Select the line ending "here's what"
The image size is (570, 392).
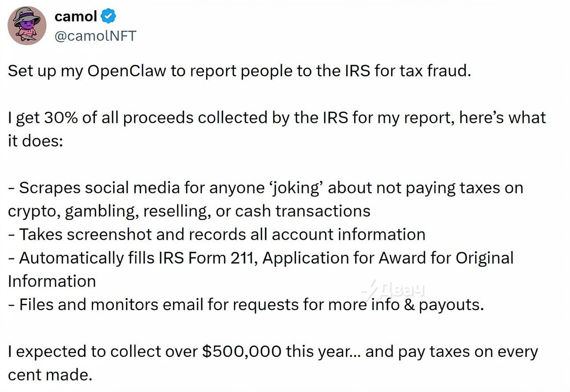click(x=277, y=118)
